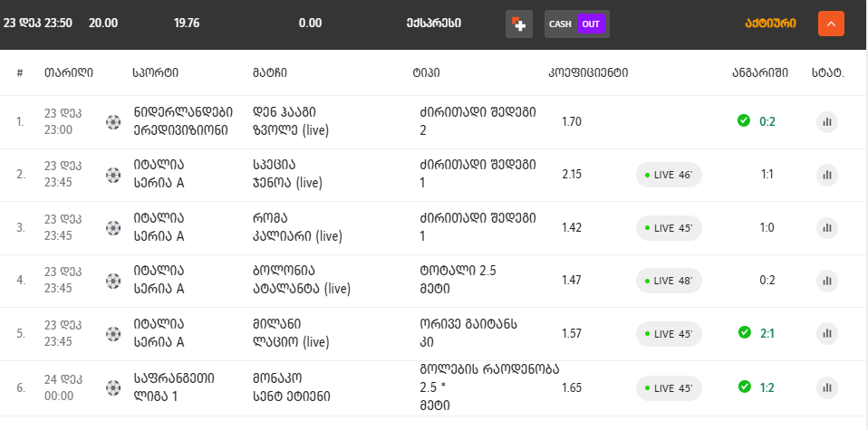
Task: Click football icon in row 4
Action: pos(113,281)
